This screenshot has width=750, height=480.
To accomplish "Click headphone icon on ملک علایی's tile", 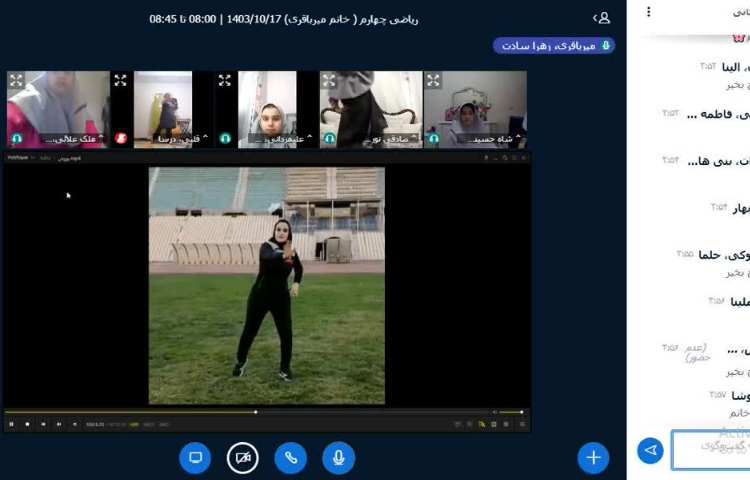I will tap(17, 139).
